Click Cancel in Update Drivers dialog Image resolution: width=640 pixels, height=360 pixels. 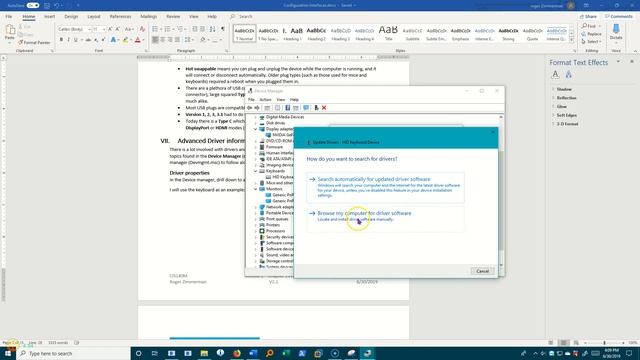482,271
